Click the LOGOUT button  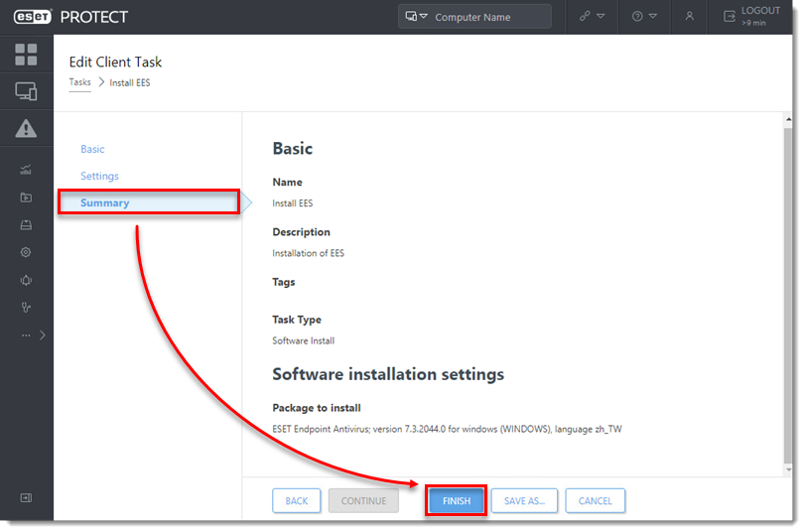[x=751, y=17]
